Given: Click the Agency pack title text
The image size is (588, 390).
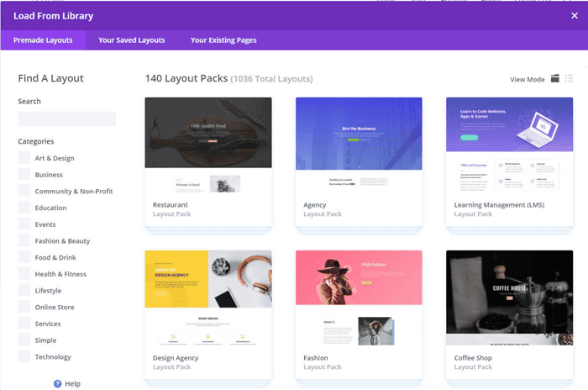Looking at the screenshot, I should pos(315,205).
